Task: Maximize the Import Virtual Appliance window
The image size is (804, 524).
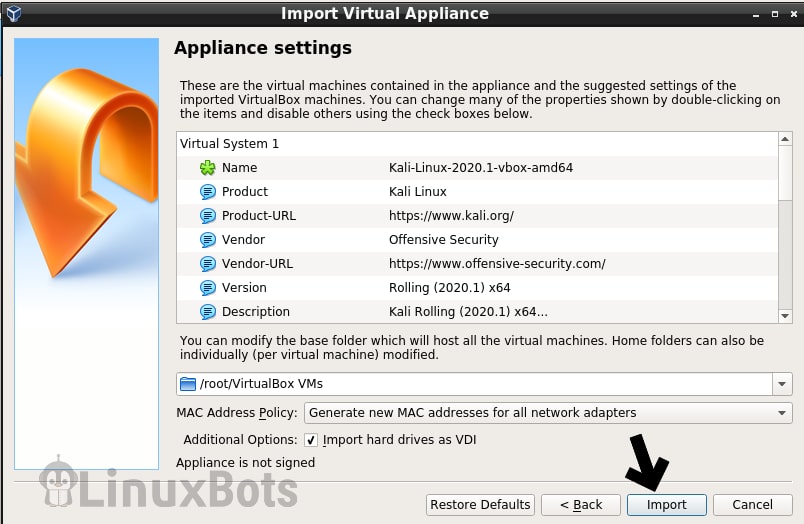Action: 775,14
